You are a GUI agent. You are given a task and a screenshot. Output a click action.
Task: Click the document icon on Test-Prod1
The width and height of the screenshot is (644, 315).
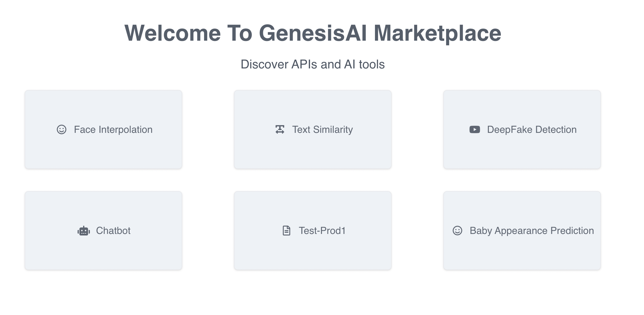point(286,230)
